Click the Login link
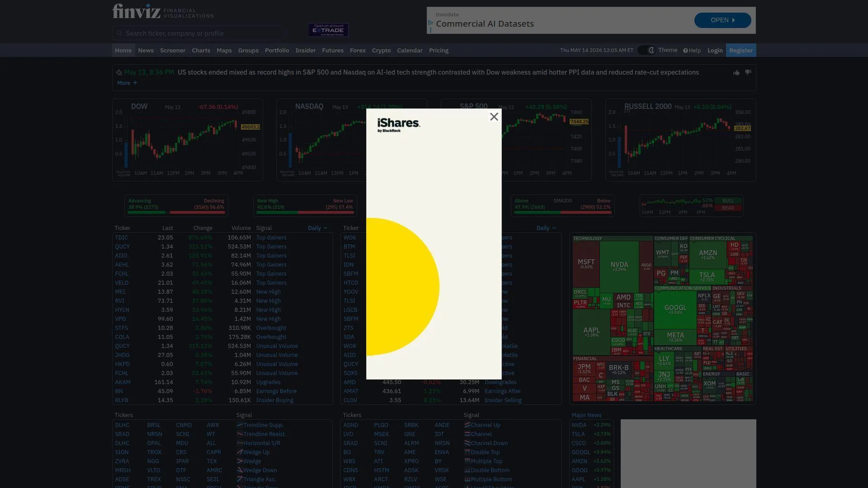 (x=715, y=50)
